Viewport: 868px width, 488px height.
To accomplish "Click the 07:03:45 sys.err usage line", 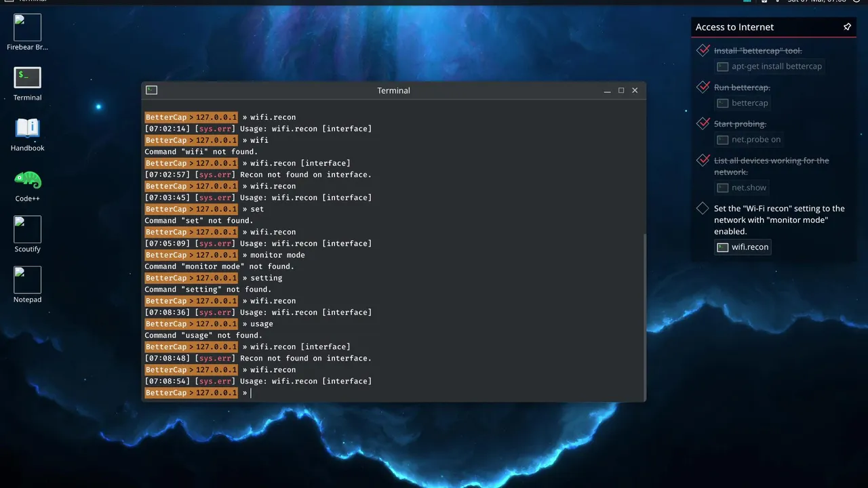I will click(258, 198).
